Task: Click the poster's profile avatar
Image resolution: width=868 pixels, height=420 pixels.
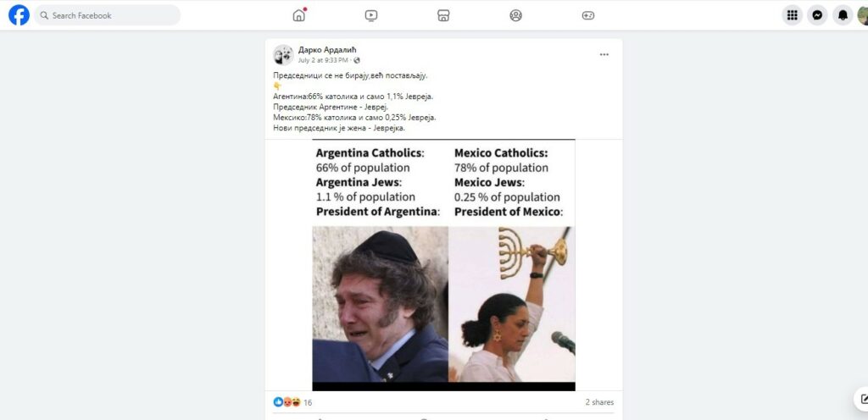Action: [283, 55]
